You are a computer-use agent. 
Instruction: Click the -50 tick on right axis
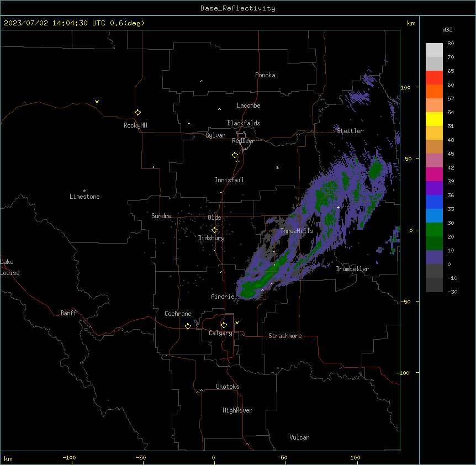(405, 302)
